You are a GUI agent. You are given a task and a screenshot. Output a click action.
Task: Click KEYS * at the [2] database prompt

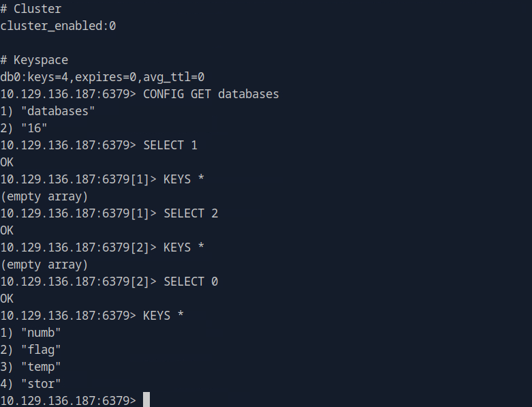[x=184, y=247]
